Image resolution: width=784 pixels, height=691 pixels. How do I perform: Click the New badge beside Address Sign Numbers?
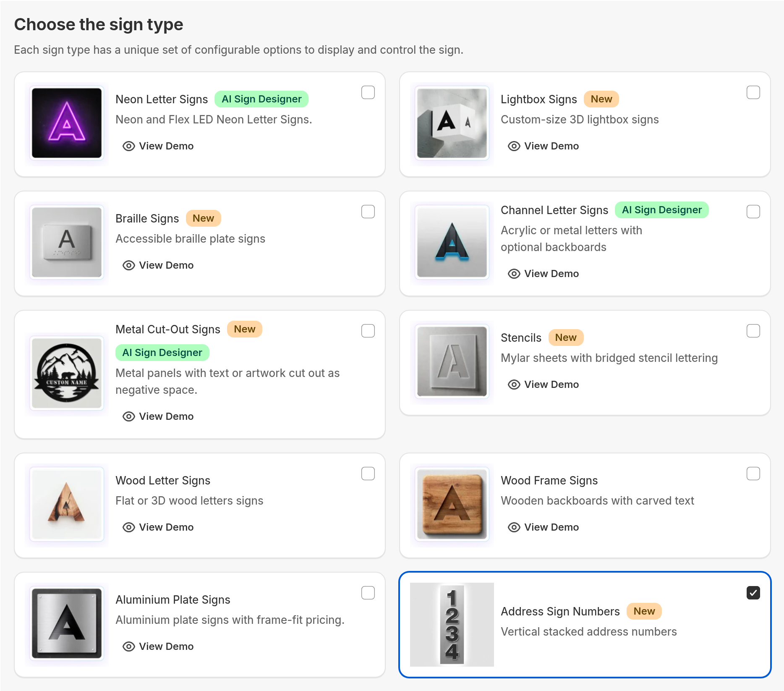click(644, 611)
